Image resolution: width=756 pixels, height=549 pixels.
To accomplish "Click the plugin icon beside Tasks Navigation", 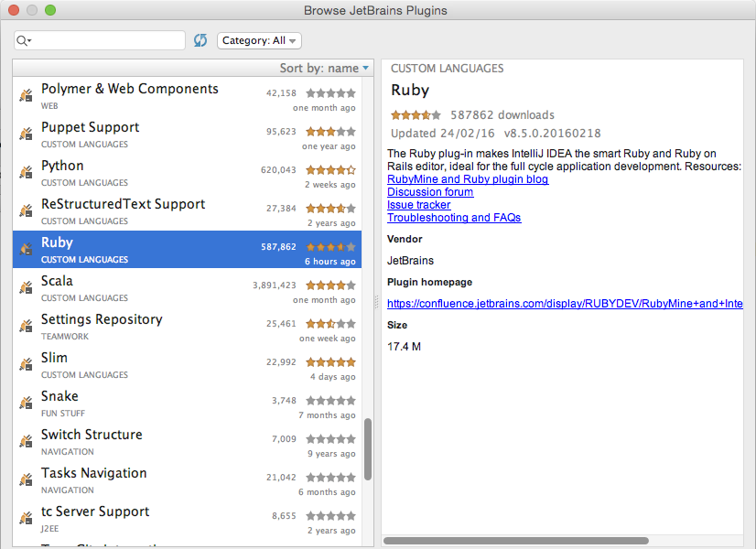I will pos(26,479).
